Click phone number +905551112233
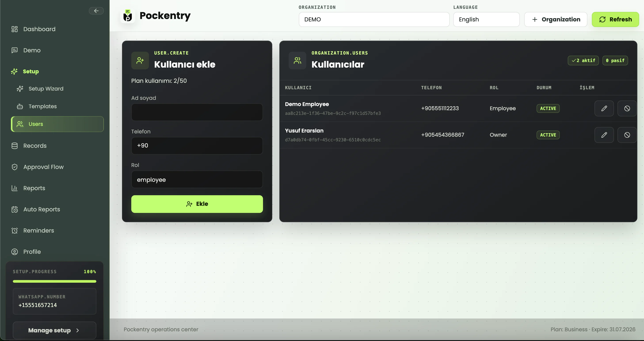This screenshot has width=644, height=341. pyautogui.click(x=440, y=108)
